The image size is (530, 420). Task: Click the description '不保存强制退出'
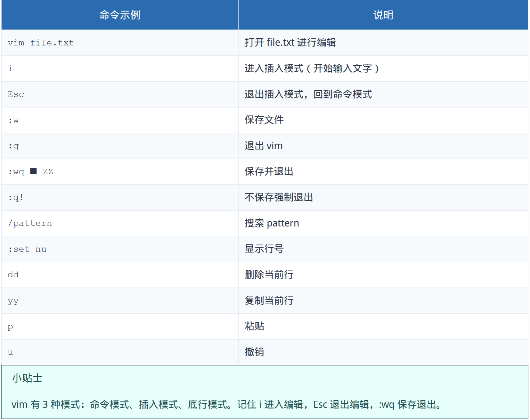point(279,197)
